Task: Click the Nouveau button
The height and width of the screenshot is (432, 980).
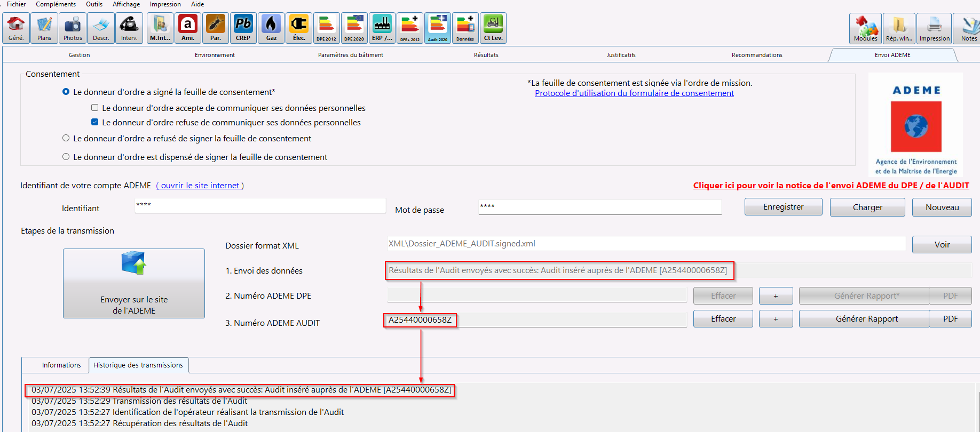Action: click(942, 207)
